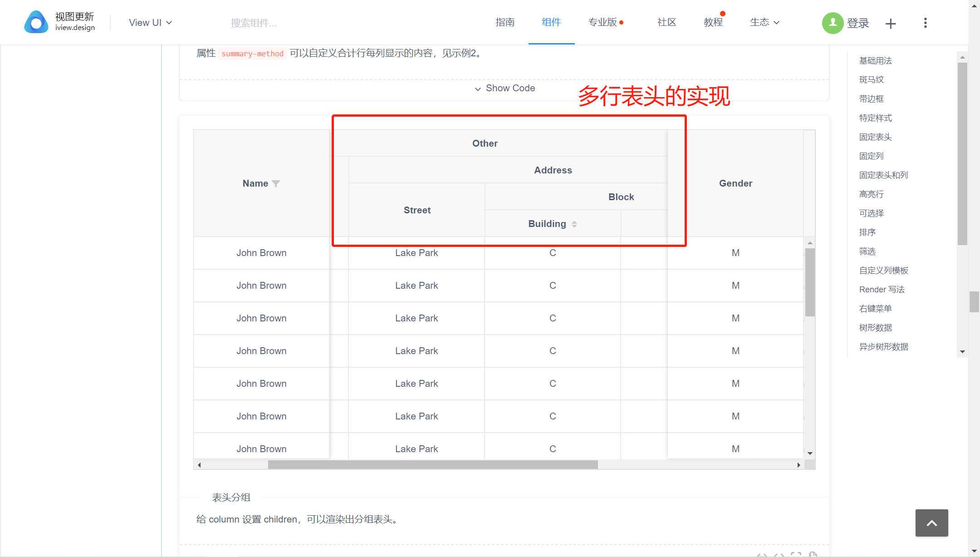Go to the 社区 nav item
The image size is (980, 557).
click(666, 22)
